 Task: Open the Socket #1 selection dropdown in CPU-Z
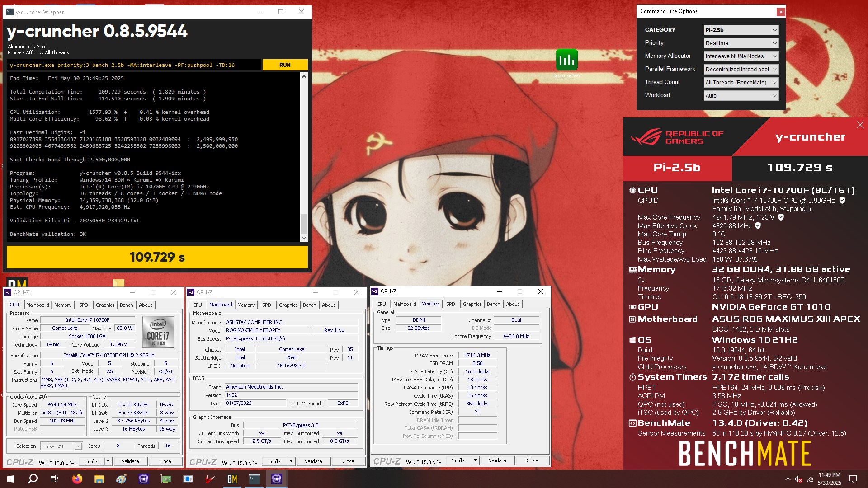(61, 446)
